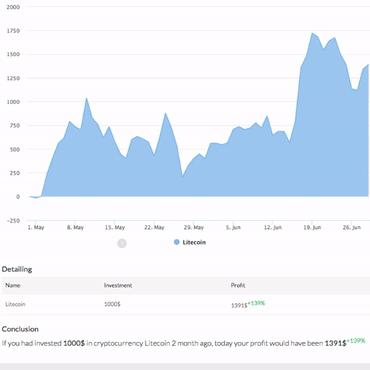Select the 'Investment' column header
370x370 pixels.
118,285
